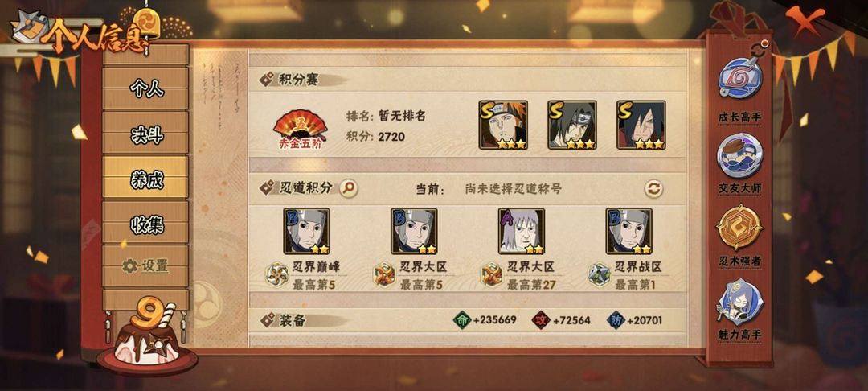Switch to the 决斗 tab
This screenshot has width=868, height=391.
(146, 133)
